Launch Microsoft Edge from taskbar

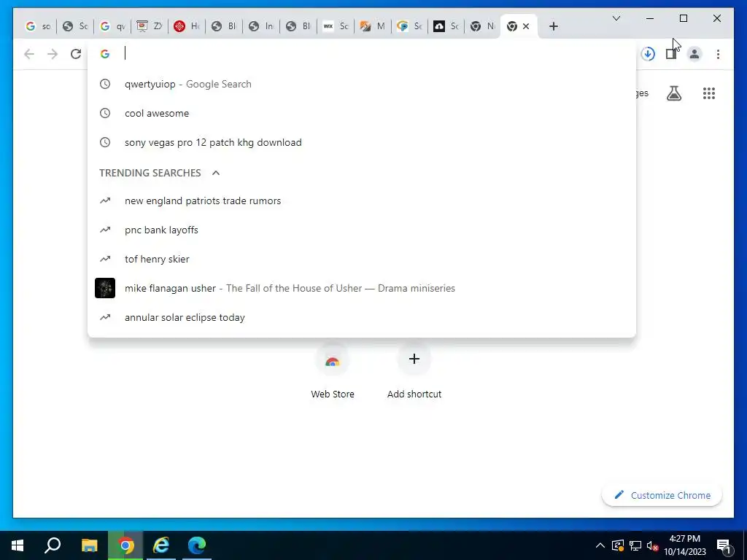[197, 545]
